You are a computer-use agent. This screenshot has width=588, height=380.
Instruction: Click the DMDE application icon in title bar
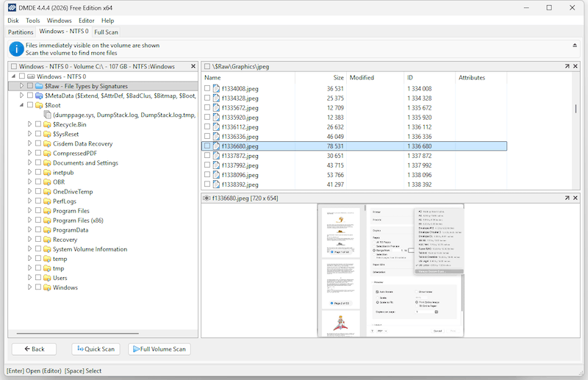coord(12,8)
